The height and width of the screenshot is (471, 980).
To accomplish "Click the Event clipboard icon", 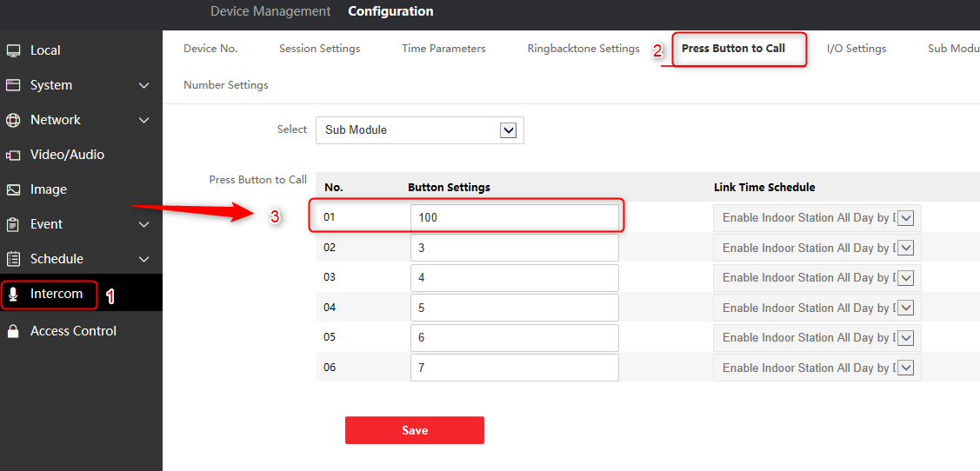I will (13, 224).
